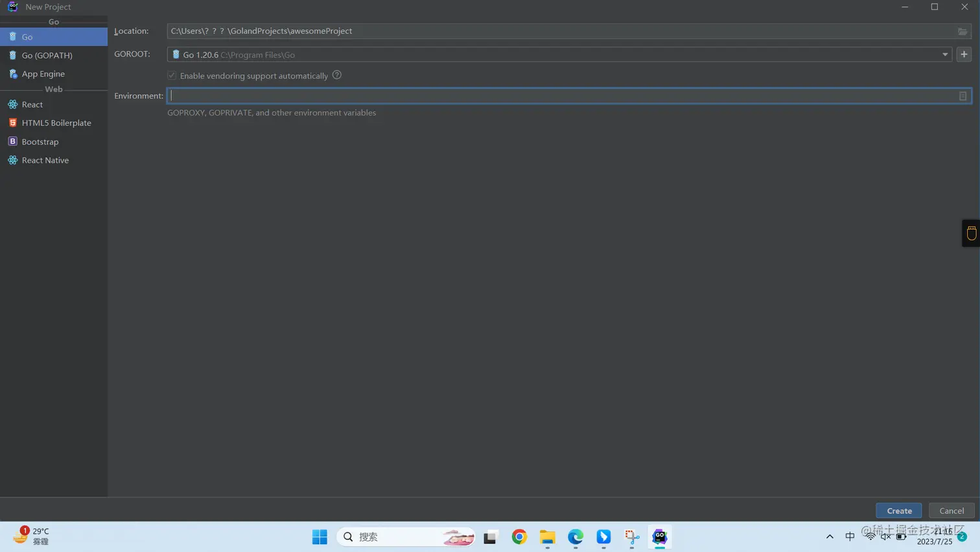
Task: Click the "New Project" window title
Action: click(x=48, y=6)
